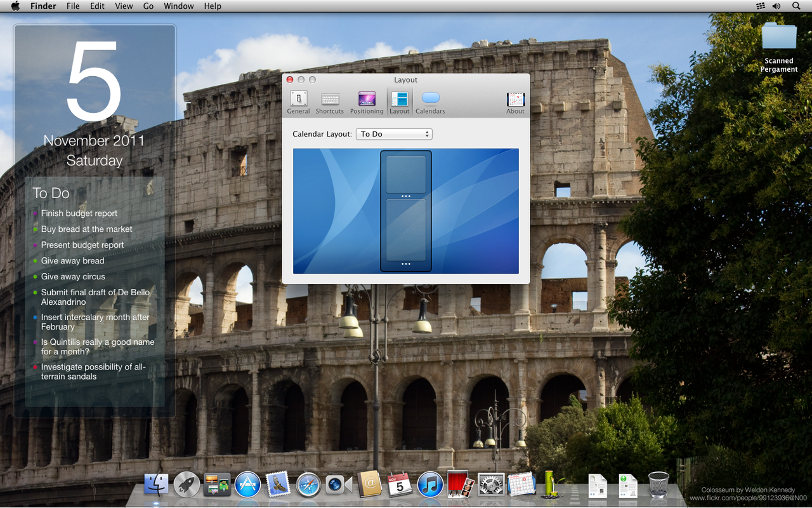
Task: Click the volume icon in menu bar
Action: (776, 6)
